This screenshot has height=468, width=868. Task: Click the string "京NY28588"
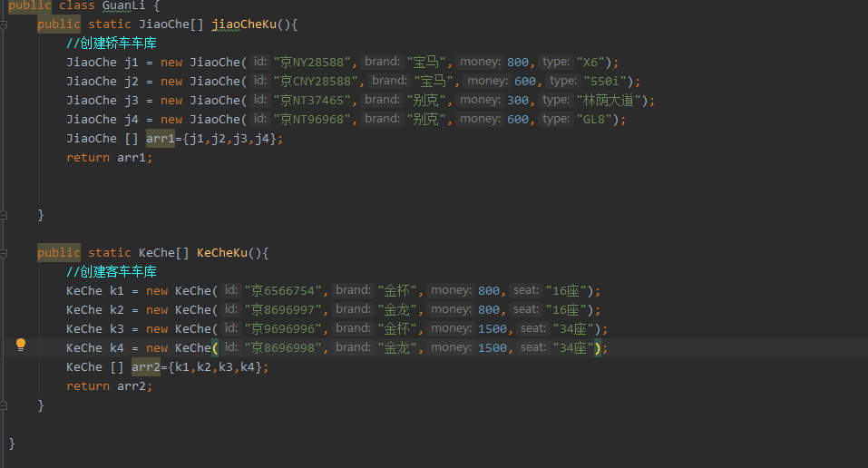(x=312, y=62)
